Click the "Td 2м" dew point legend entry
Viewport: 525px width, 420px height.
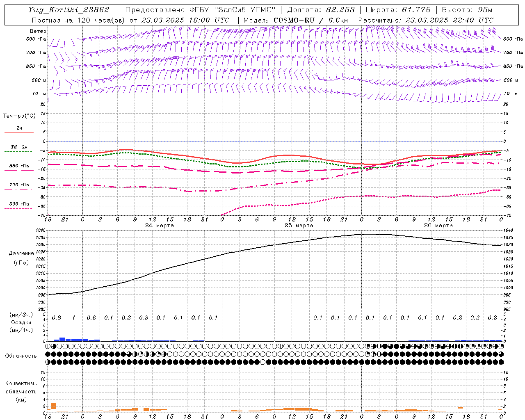(x=19, y=147)
